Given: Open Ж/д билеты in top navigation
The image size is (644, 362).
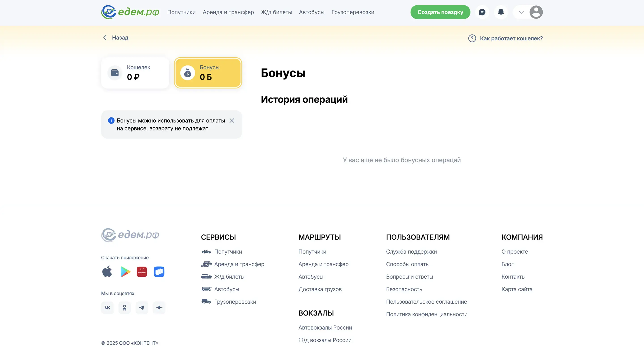Looking at the screenshot, I should point(276,12).
